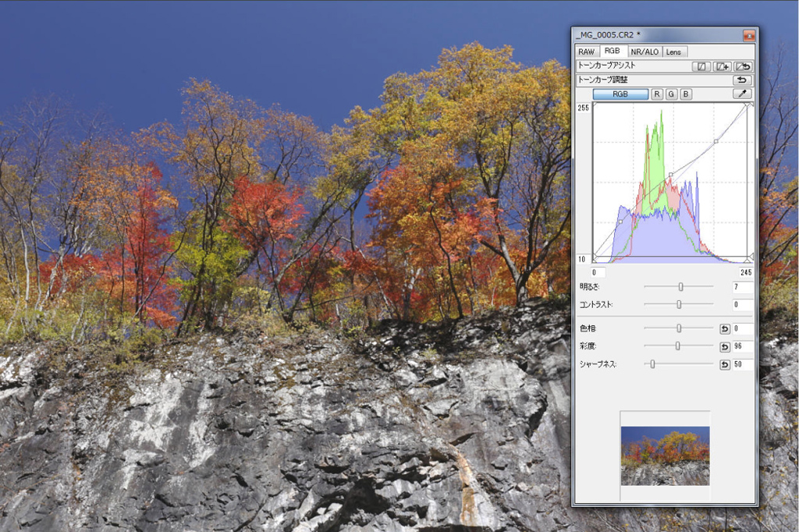Click the contrast (コントラスト) slider handle
Image resolution: width=799 pixels, height=532 pixels.
point(679,304)
